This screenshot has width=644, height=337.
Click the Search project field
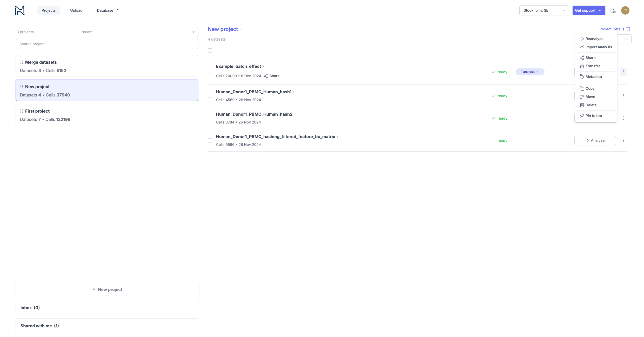tap(107, 44)
